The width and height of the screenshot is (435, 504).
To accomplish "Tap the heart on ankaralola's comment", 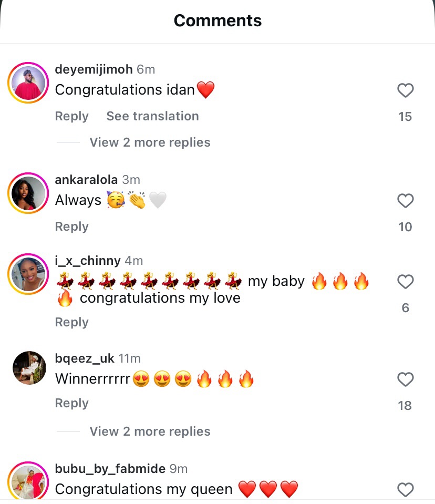I will point(405,201).
